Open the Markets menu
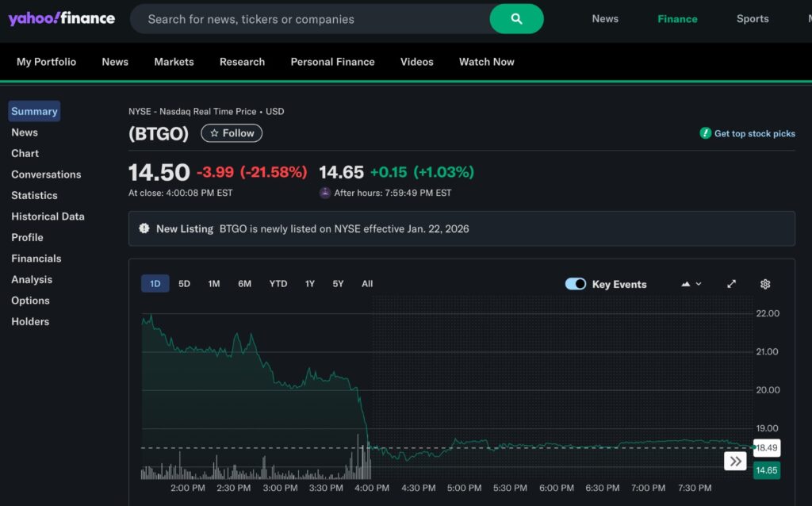This screenshot has width=812, height=506. tap(174, 61)
